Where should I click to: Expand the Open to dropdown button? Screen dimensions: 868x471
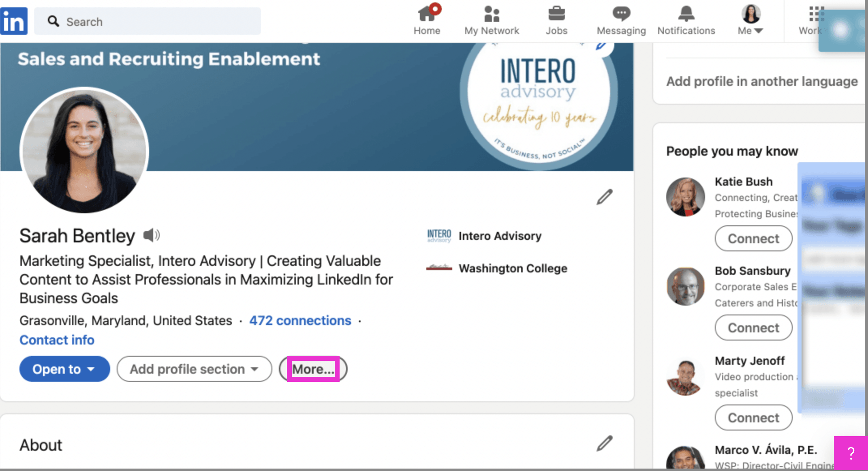64,369
